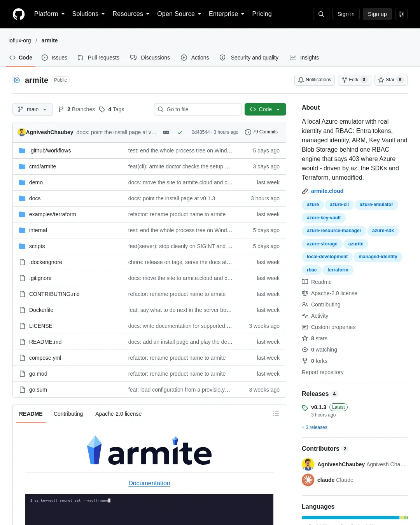Select the Contributing README tab
420x525 pixels.
pos(68,414)
